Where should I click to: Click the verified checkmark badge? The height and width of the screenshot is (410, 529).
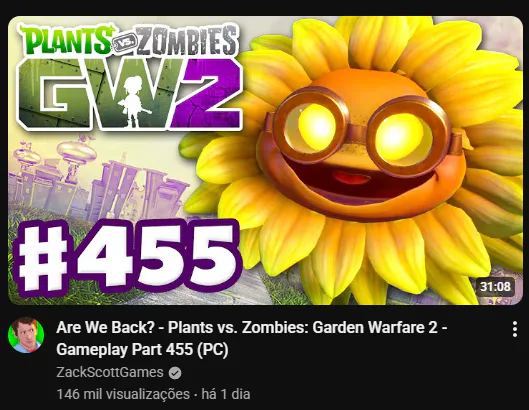(175, 373)
